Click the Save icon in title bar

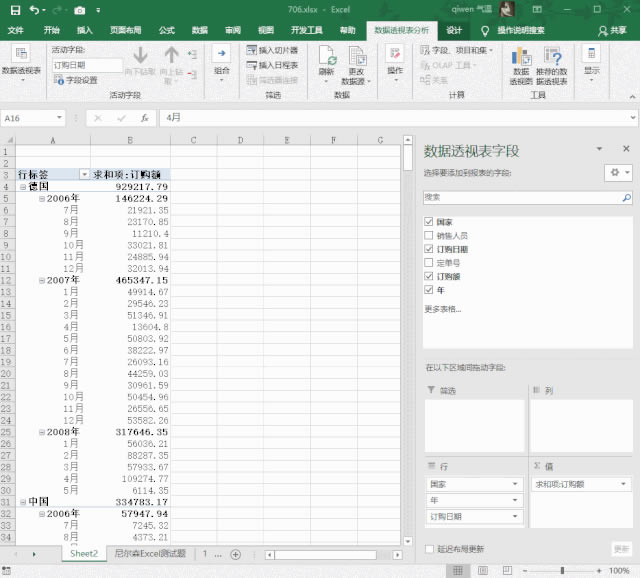tap(15, 10)
